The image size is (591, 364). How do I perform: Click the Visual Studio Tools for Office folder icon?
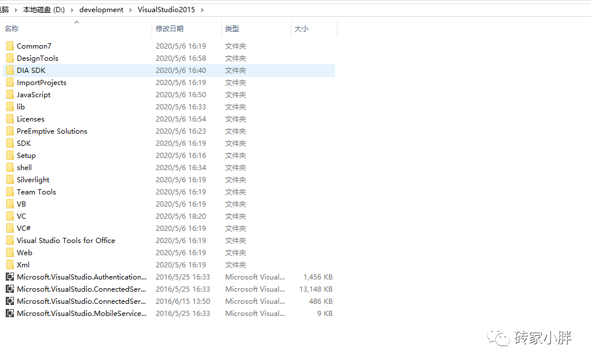click(x=10, y=240)
